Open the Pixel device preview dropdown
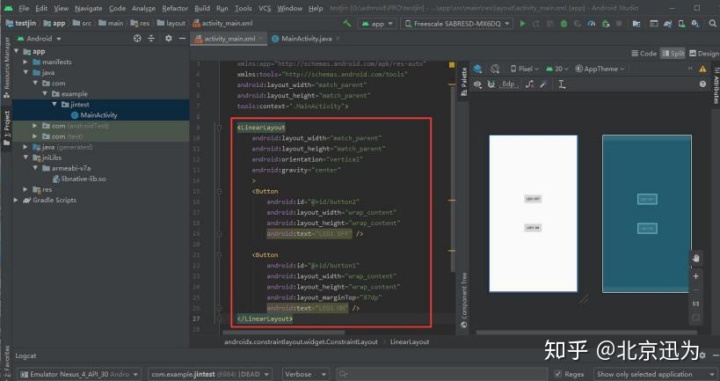Image resolution: width=720 pixels, height=381 pixels. [x=524, y=69]
